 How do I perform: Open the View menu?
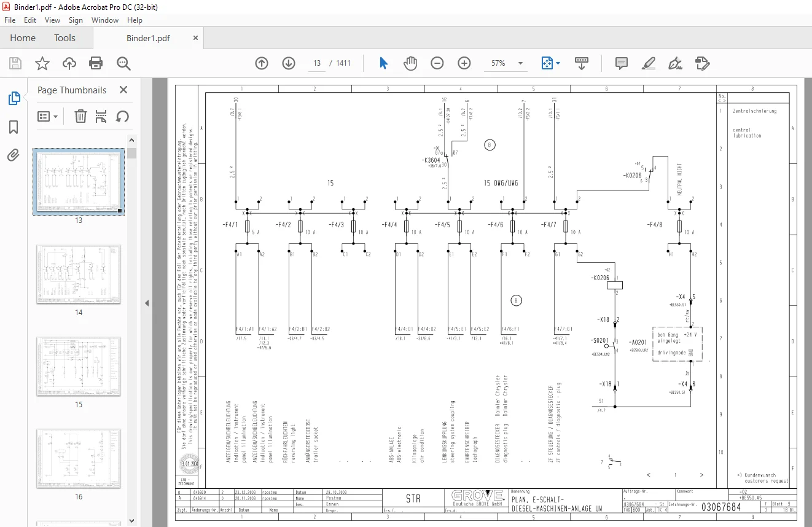click(53, 20)
